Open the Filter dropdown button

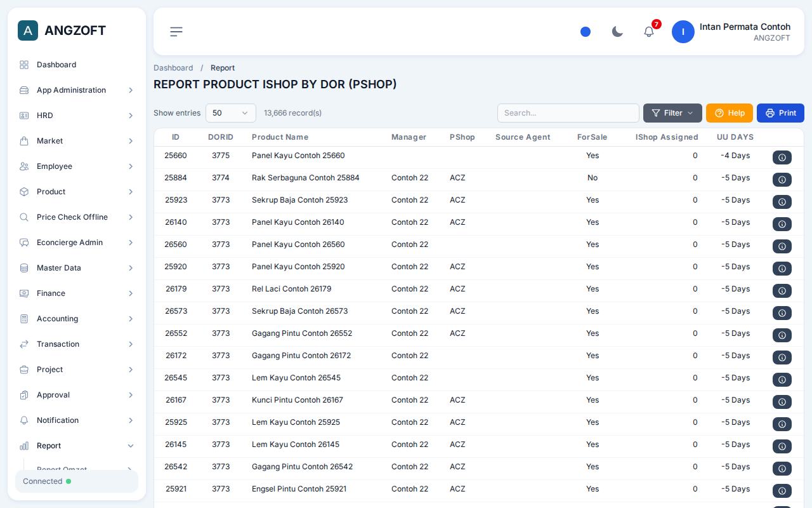[672, 113]
